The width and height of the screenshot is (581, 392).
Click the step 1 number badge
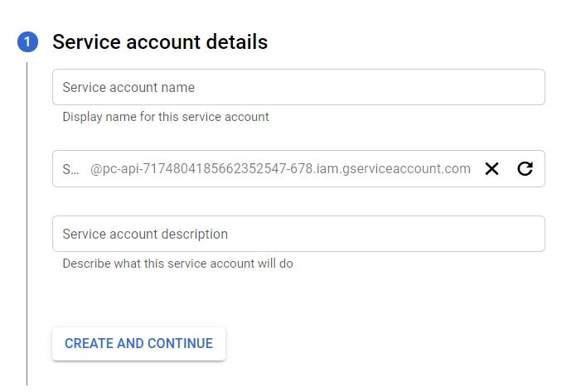[x=27, y=42]
